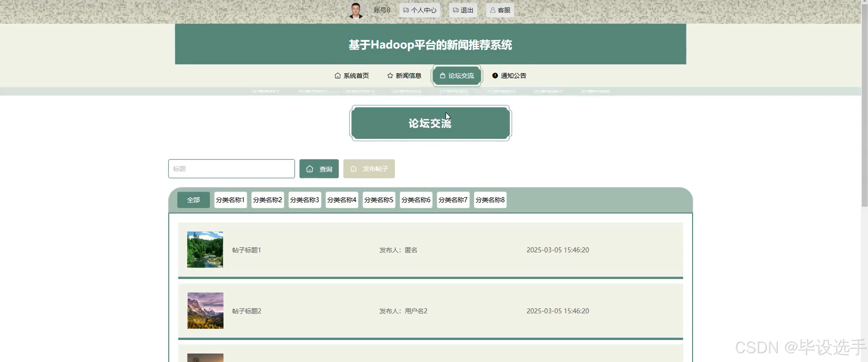This screenshot has width=868, height=362.
Task: Click the house icon on 查询 button
Action: (310, 169)
